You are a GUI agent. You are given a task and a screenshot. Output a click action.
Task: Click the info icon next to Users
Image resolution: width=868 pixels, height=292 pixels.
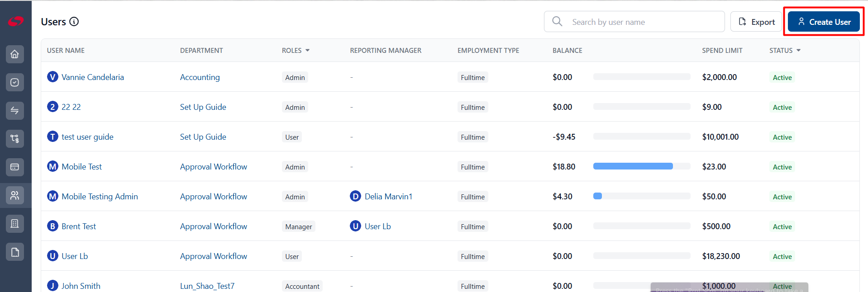click(x=74, y=22)
